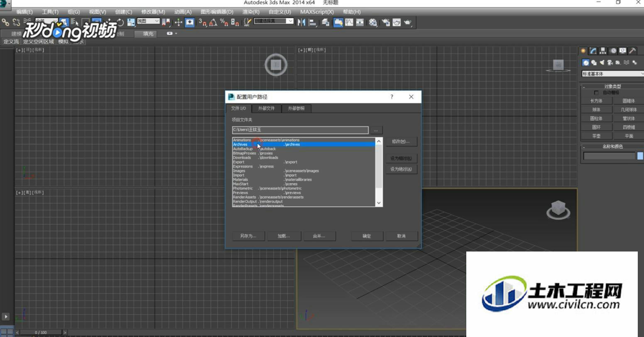Click the 合并... button
644x337 pixels.
[319, 236]
